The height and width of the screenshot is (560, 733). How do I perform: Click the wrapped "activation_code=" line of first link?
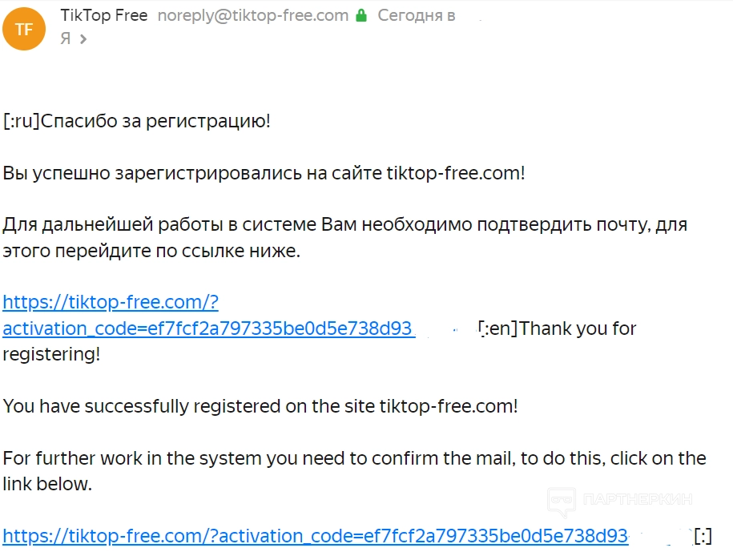208,328
